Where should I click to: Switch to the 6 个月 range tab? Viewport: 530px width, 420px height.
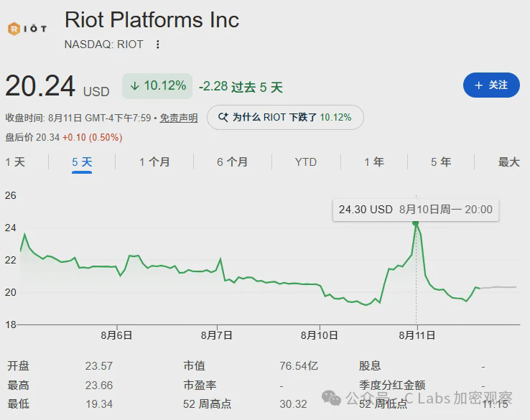(x=232, y=162)
